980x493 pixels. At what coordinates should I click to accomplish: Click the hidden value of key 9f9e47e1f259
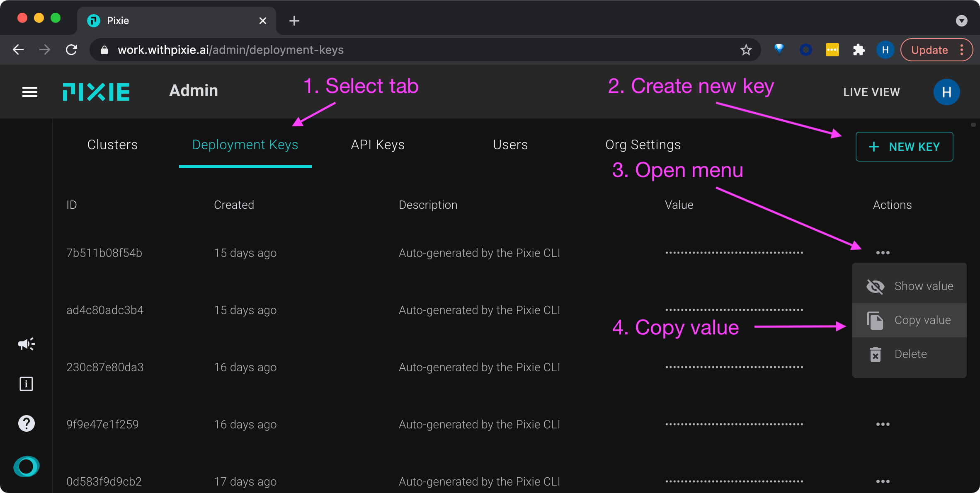tap(734, 424)
